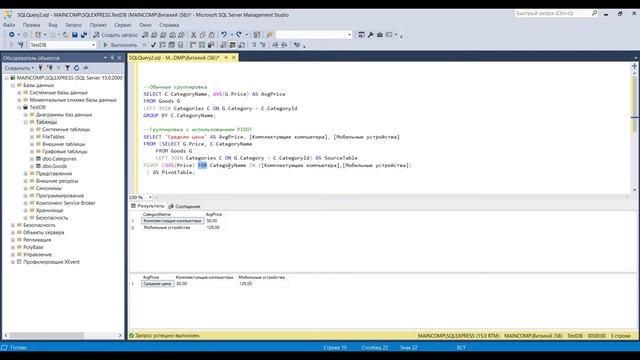This screenshot has height=360, width=640.
Task: Click the registered servers window icon
Action: [361, 35]
